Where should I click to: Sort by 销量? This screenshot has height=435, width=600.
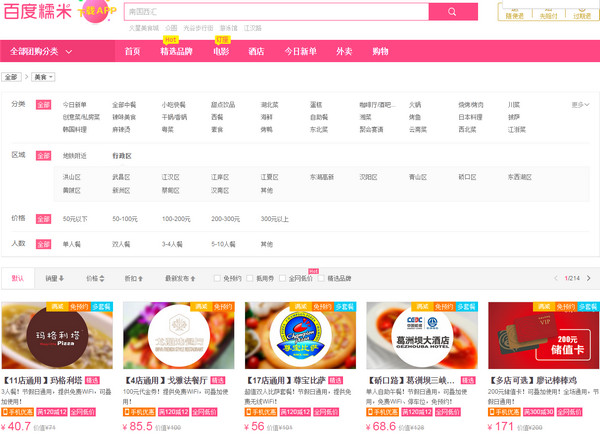[54, 279]
